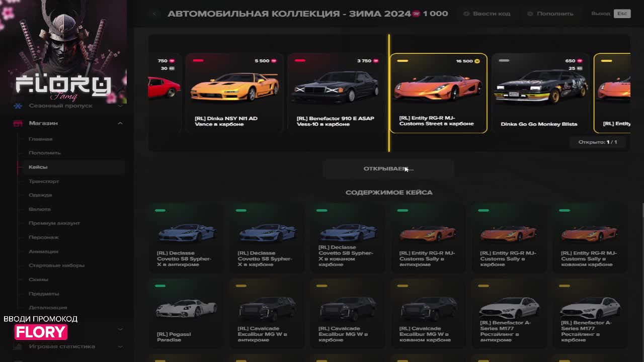Select the Одежда shop category
The height and width of the screenshot is (362, 644).
(40, 195)
